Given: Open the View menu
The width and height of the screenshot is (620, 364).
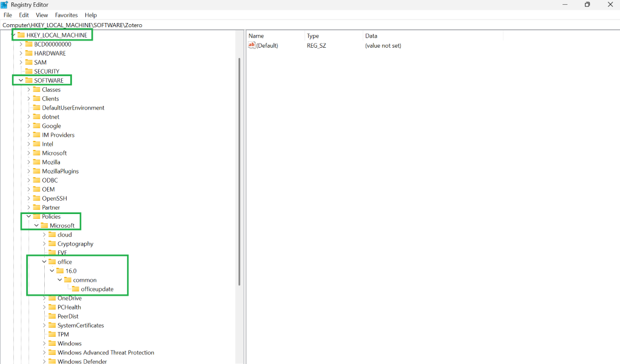Looking at the screenshot, I should pos(42,15).
